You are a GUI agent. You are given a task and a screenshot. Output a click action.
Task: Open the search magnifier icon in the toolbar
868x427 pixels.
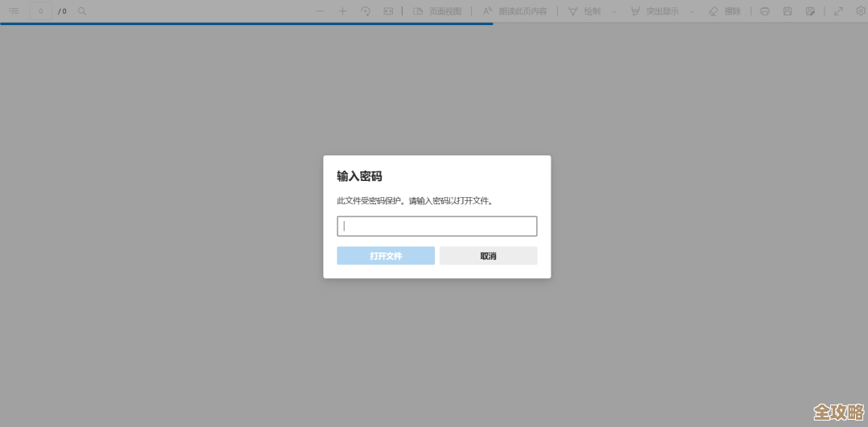(x=82, y=11)
